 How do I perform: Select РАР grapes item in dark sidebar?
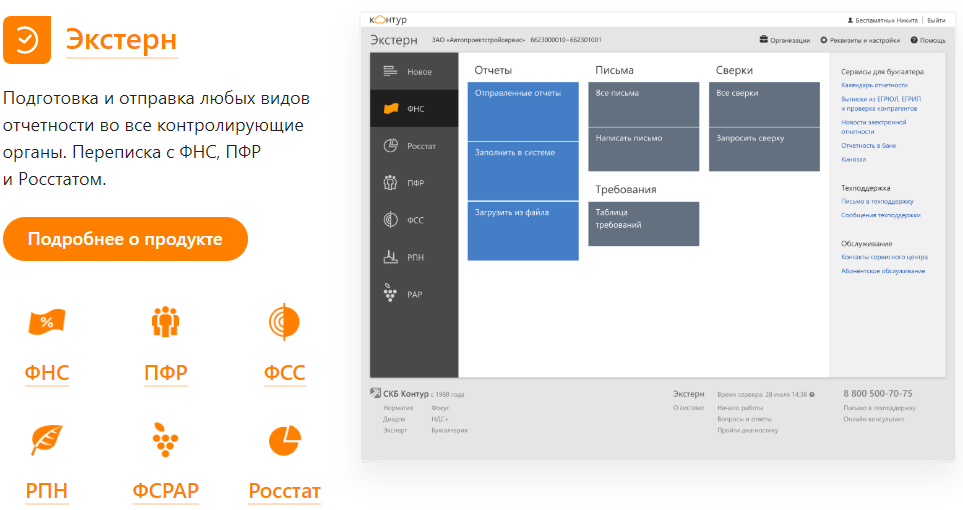click(x=414, y=294)
